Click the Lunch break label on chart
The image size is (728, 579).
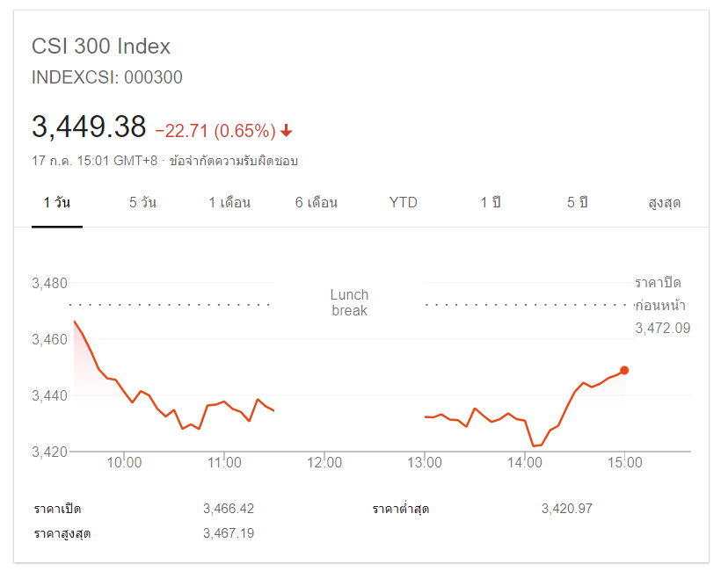point(349,302)
